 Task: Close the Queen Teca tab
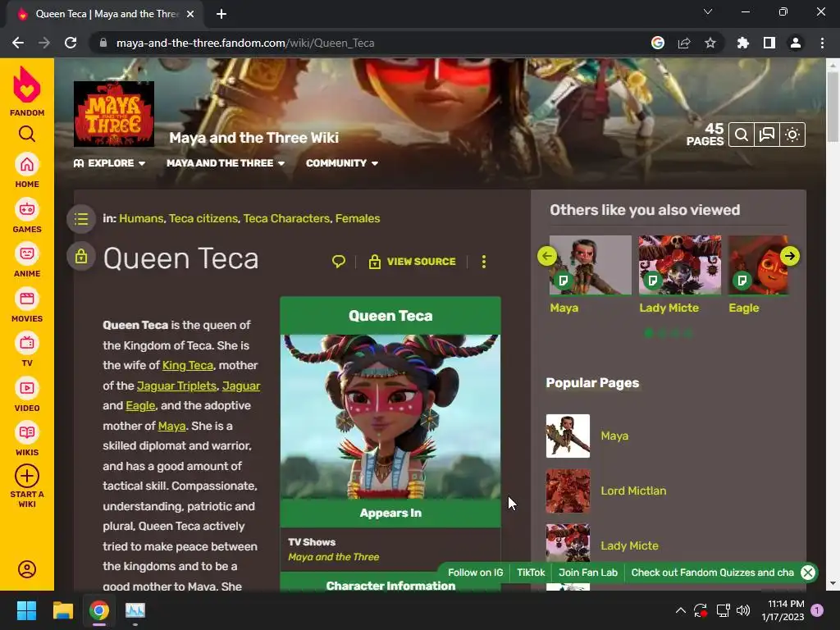[190, 14]
